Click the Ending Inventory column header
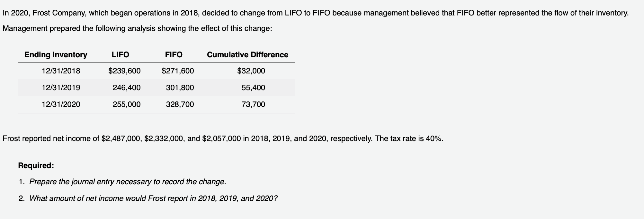644x219 pixels. point(56,55)
